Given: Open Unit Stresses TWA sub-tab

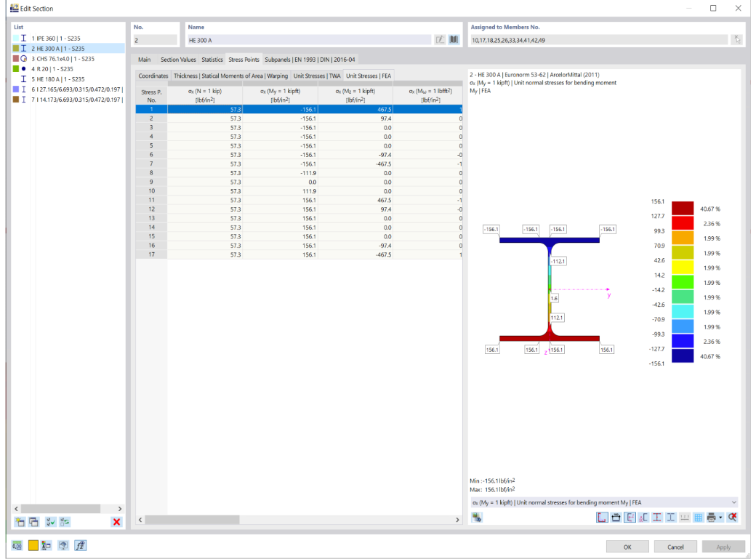Looking at the screenshot, I should click(x=317, y=76).
